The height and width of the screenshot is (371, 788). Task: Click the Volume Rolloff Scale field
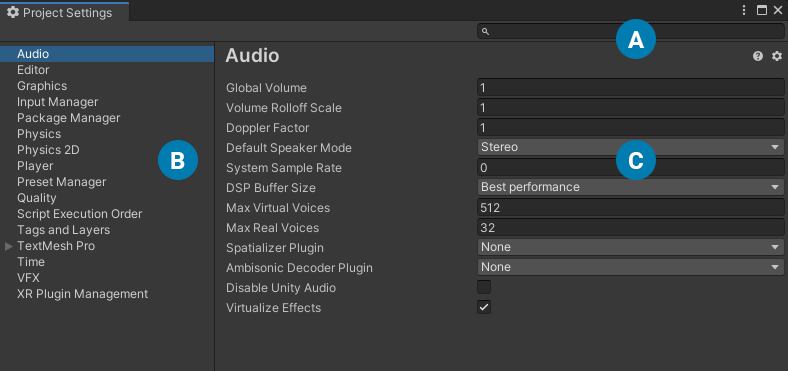tap(631, 108)
